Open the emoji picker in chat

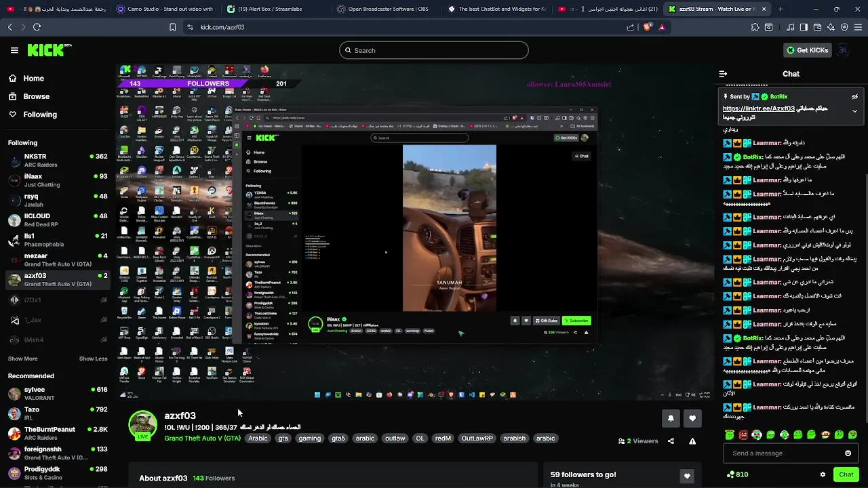(x=848, y=453)
